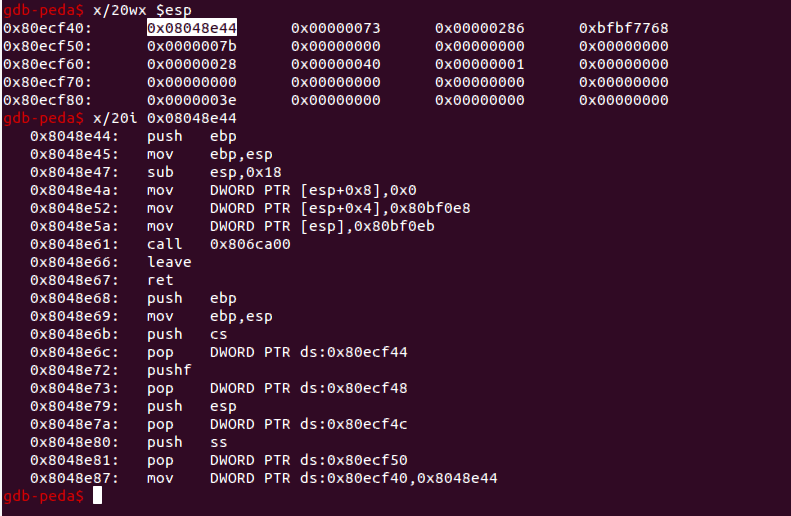Screen dimensions: 791x516
Task: Click the ret instruction line
Action: point(160,280)
